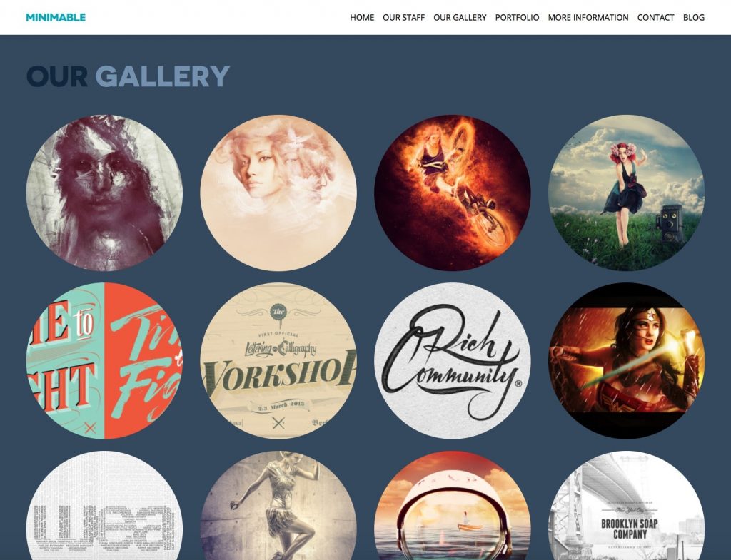
Task: View the pastel woman portrait image
Action: pyautogui.click(x=278, y=193)
